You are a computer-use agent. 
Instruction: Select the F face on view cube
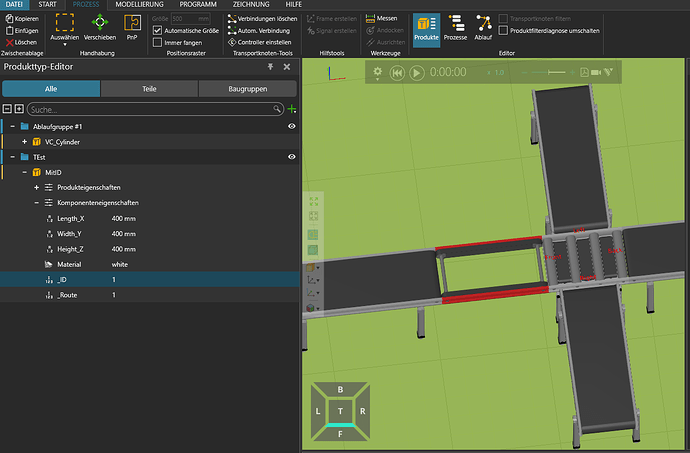click(x=340, y=434)
